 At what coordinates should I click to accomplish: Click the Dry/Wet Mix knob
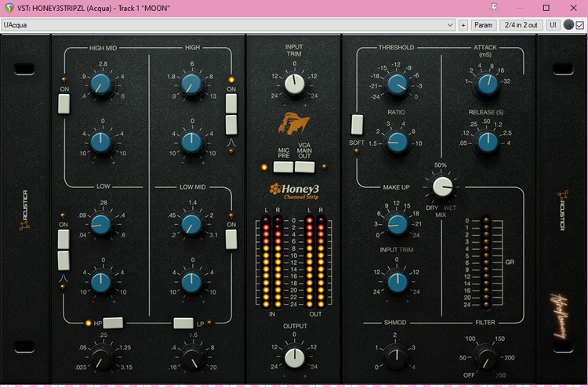[x=441, y=186]
